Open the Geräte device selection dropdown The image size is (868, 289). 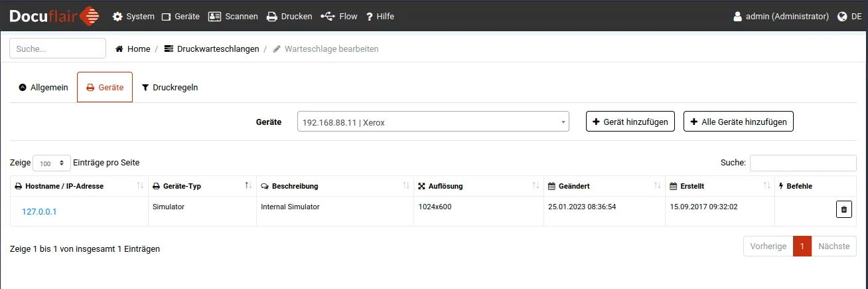[433, 122]
